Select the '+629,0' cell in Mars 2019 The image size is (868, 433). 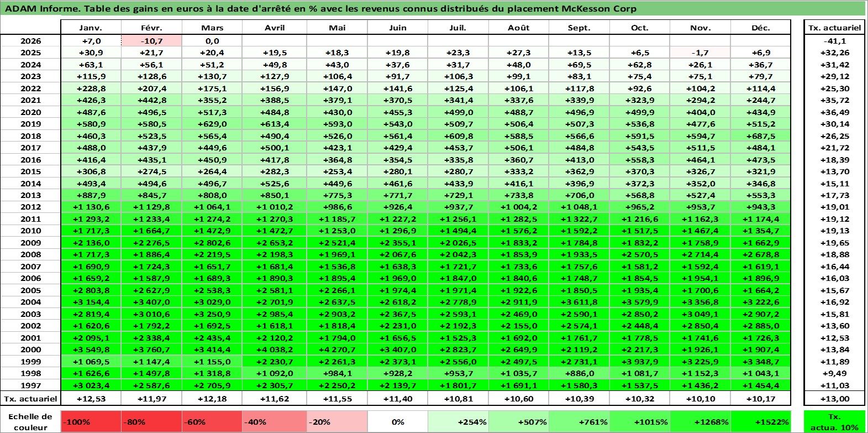coord(212,124)
